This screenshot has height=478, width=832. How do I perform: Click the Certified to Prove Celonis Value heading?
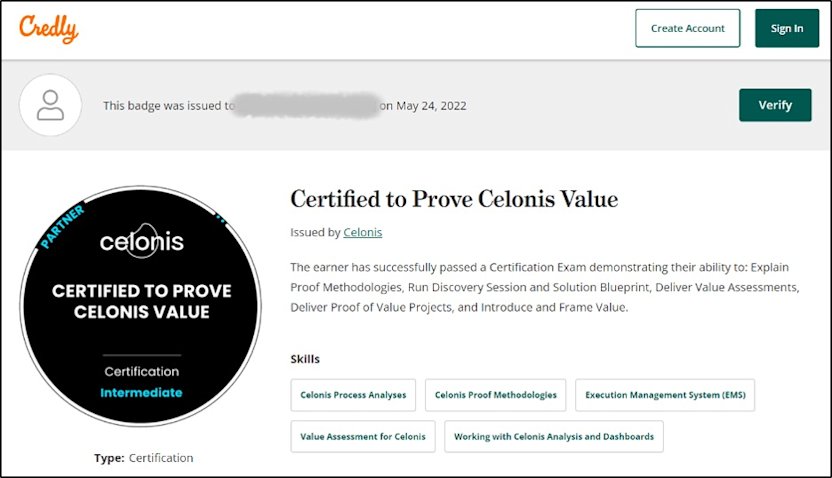[x=454, y=199]
